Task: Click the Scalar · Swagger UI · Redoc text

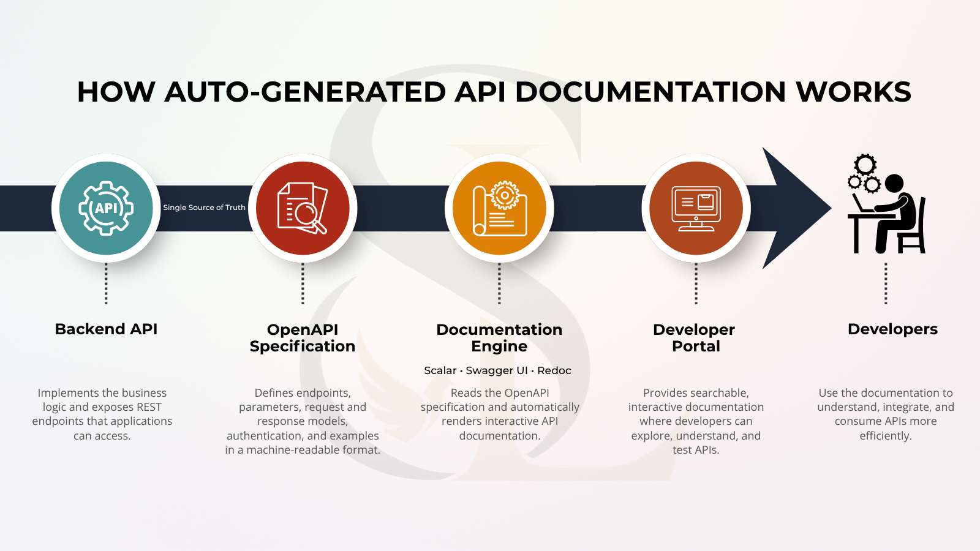Action: pyautogui.click(x=497, y=370)
